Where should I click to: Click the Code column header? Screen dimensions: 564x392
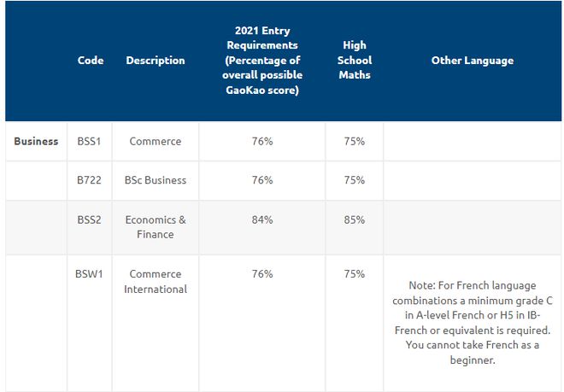pyautogui.click(x=91, y=60)
